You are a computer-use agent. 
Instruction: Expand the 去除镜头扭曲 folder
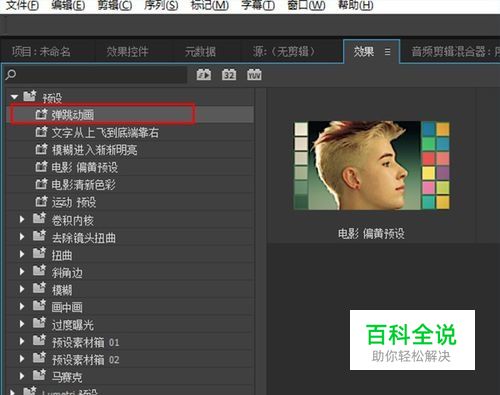point(22,237)
